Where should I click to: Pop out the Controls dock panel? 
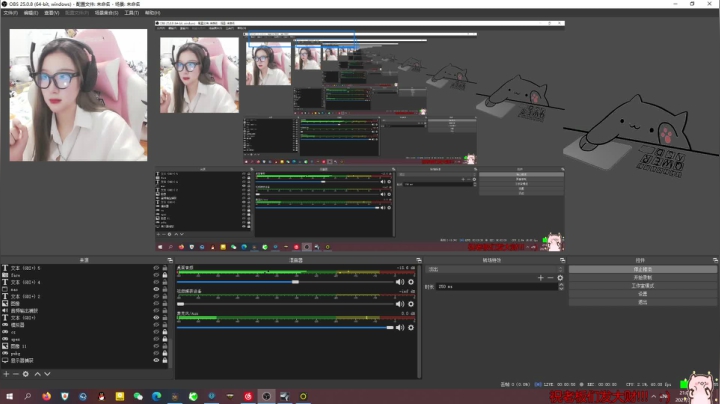[715, 260]
